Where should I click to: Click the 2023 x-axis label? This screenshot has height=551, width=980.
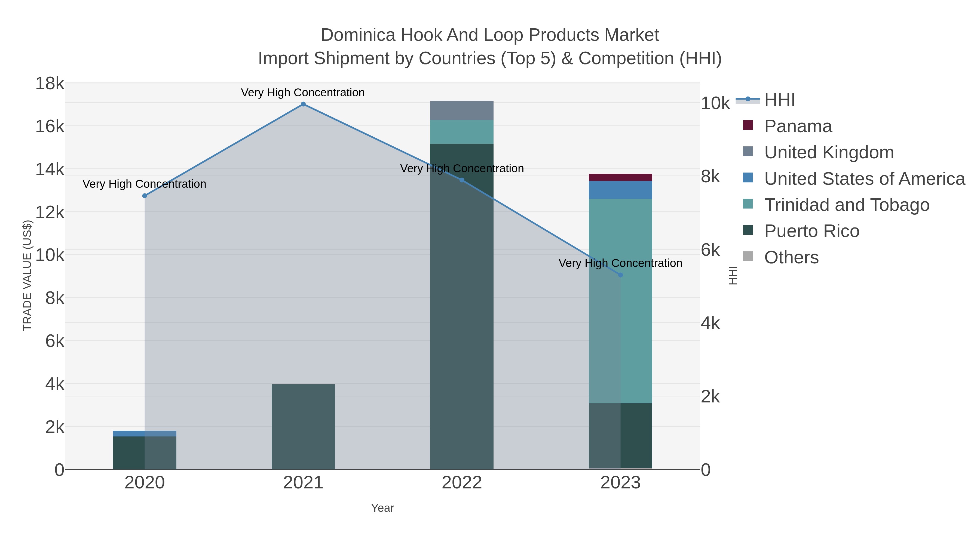click(x=620, y=483)
